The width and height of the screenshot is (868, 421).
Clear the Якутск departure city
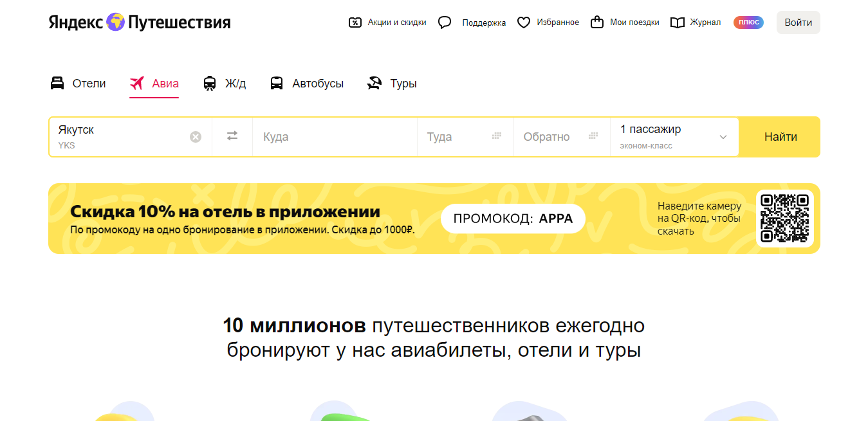(196, 137)
